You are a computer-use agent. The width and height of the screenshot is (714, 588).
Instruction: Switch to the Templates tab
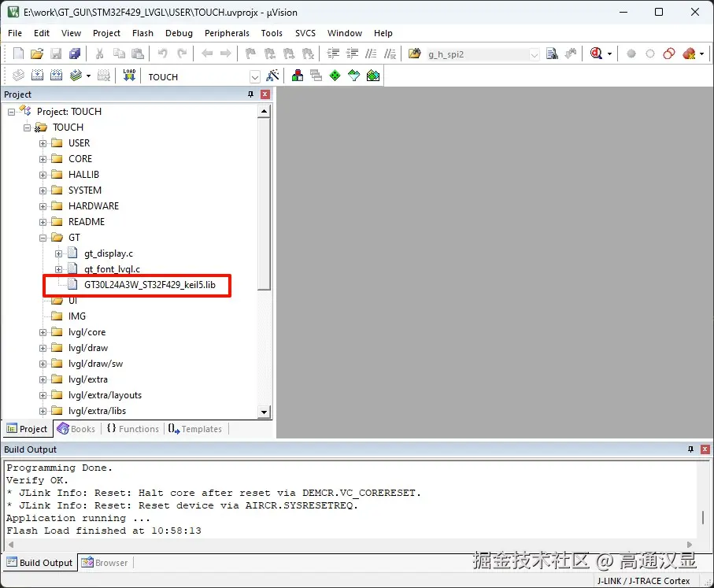pos(195,429)
